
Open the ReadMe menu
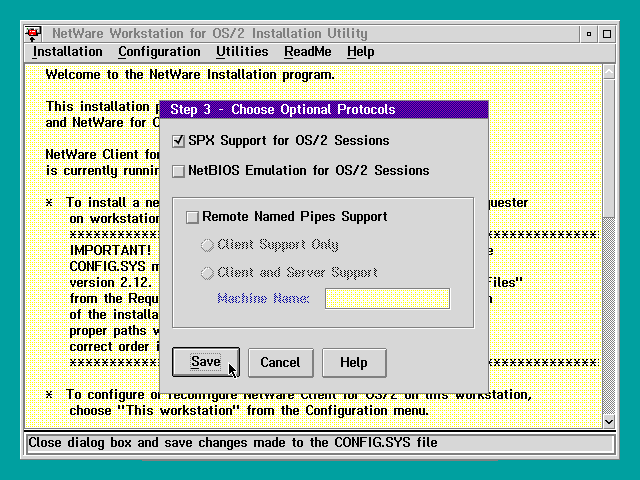pyautogui.click(x=308, y=52)
